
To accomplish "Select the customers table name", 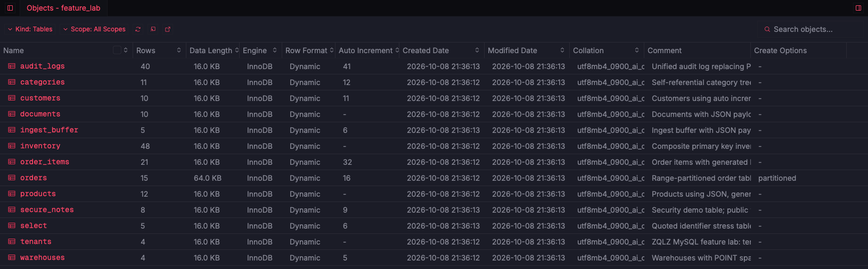I will click(x=40, y=98).
